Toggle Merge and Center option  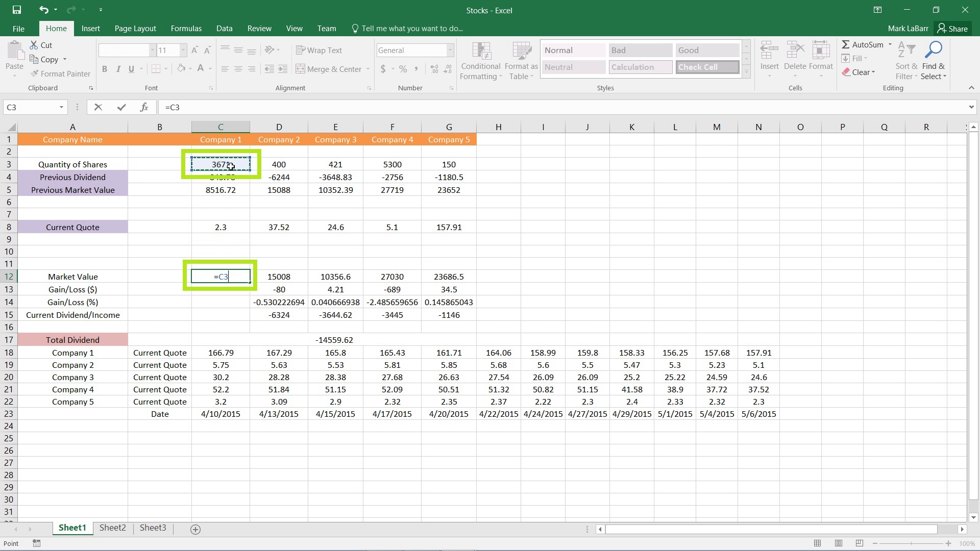point(329,69)
